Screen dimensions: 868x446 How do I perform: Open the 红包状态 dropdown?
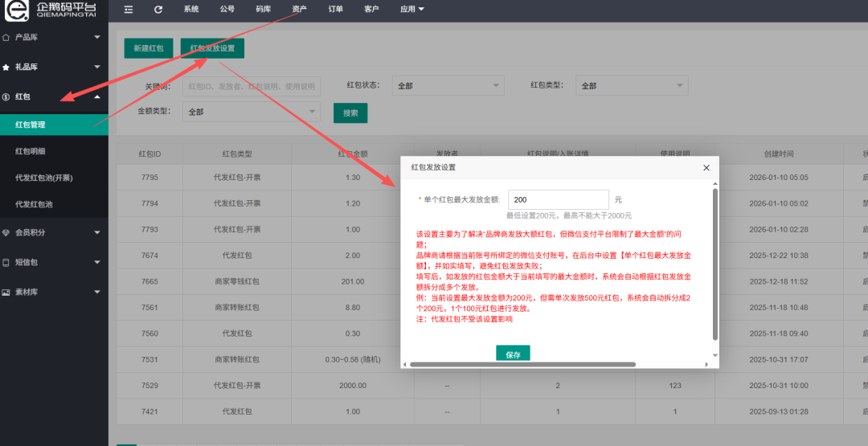click(447, 85)
